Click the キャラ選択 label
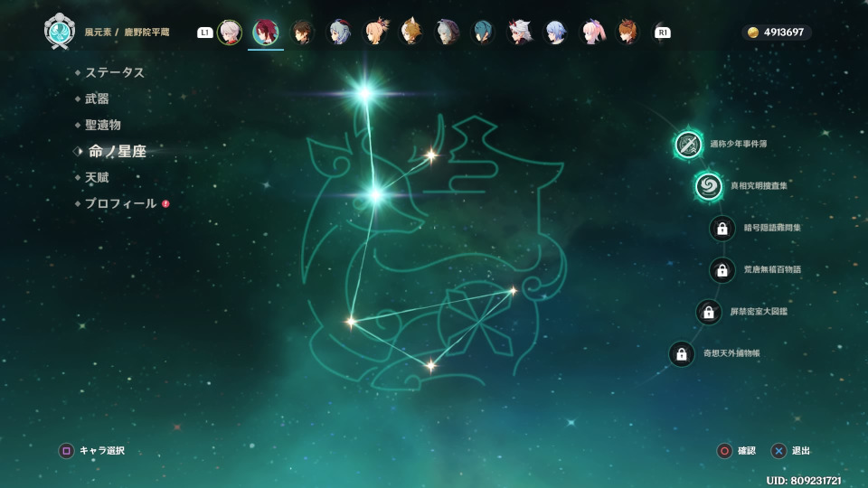Image resolution: width=868 pixels, height=488 pixels. (102, 451)
